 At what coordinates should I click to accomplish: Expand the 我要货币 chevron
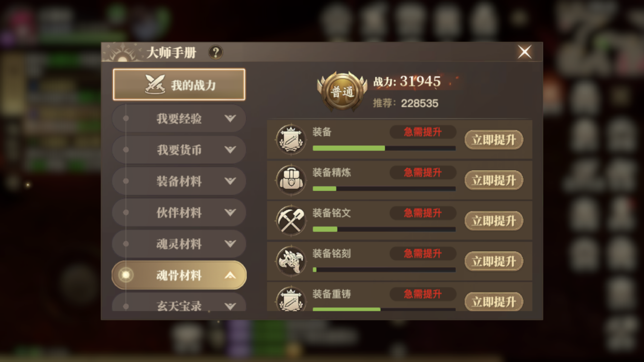(x=230, y=150)
